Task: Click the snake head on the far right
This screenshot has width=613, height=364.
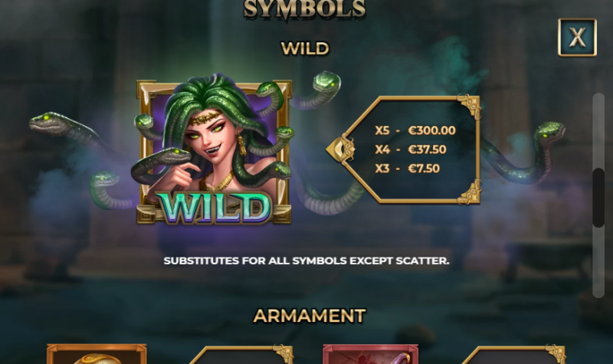Action: coord(549,130)
